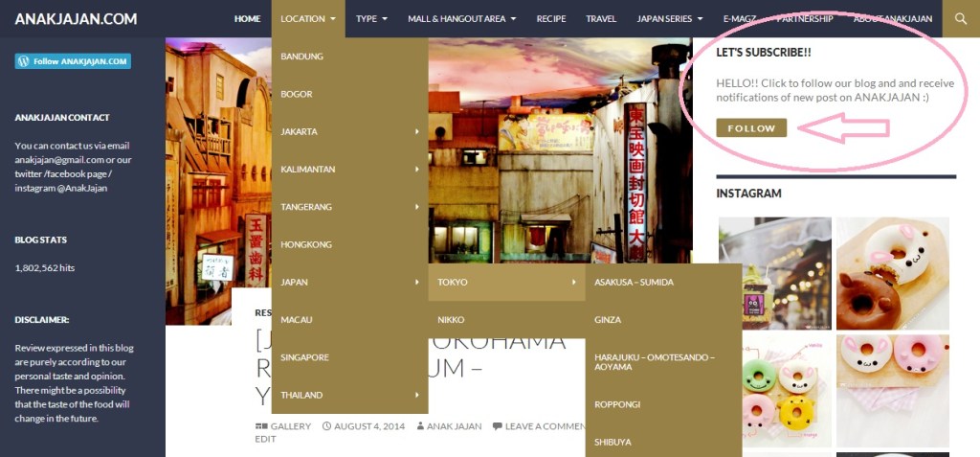Open the Anak Jajan author link
This screenshot has height=457, width=980.
coord(454,426)
